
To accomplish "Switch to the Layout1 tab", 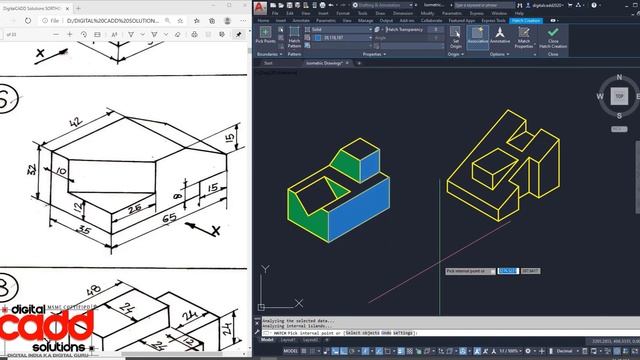I will [x=288, y=340].
